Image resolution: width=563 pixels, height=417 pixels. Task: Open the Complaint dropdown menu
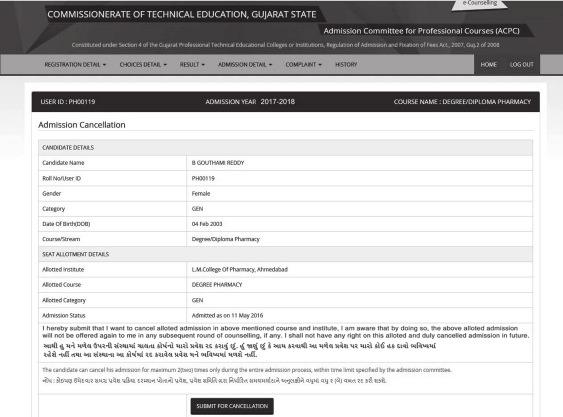click(x=303, y=65)
